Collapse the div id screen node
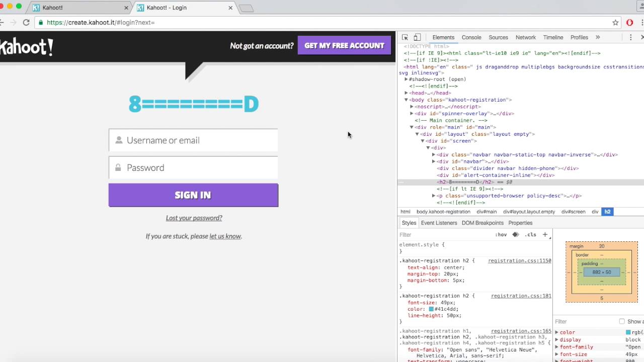This screenshot has height=362, width=644. (423, 141)
